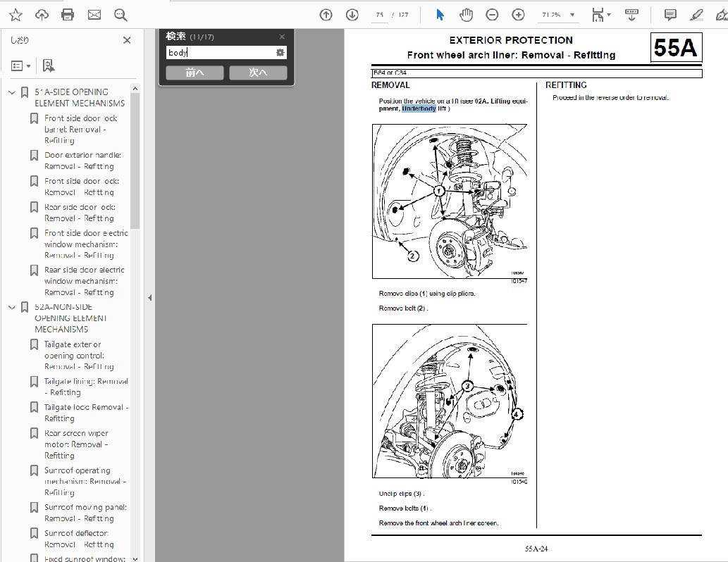Click the 次へ (next) search button
Image resolution: width=728 pixels, height=562 pixels.
coord(258,73)
